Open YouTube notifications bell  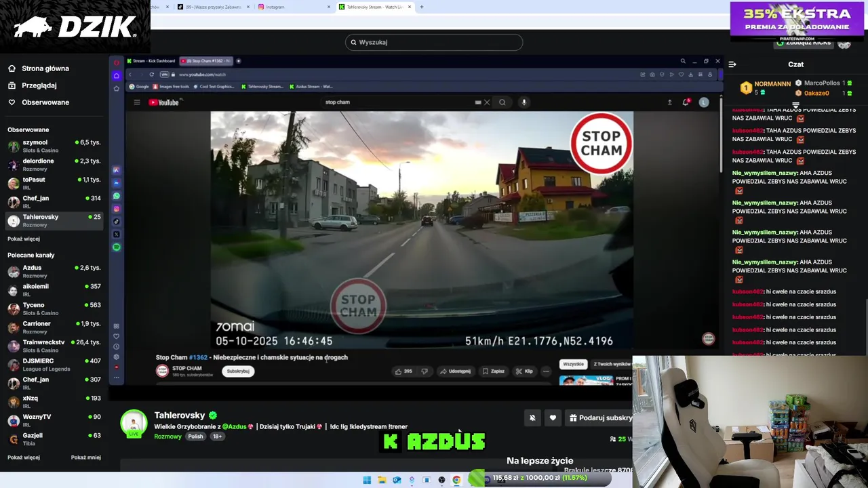[x=686, y=102]
